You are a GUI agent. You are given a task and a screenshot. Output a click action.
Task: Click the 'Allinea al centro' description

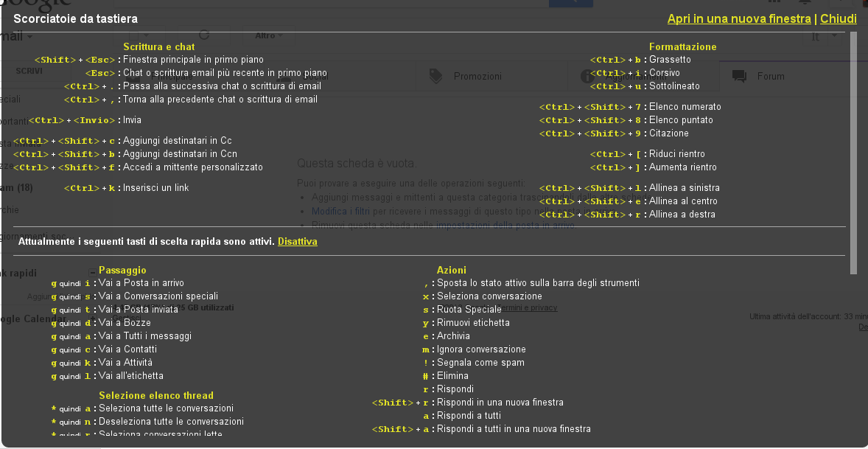pos(683,201)
